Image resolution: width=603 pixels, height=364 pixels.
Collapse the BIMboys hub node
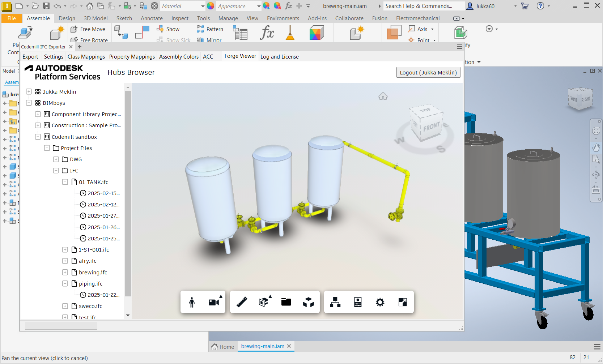pyautogui.click(x=29, y=103)
